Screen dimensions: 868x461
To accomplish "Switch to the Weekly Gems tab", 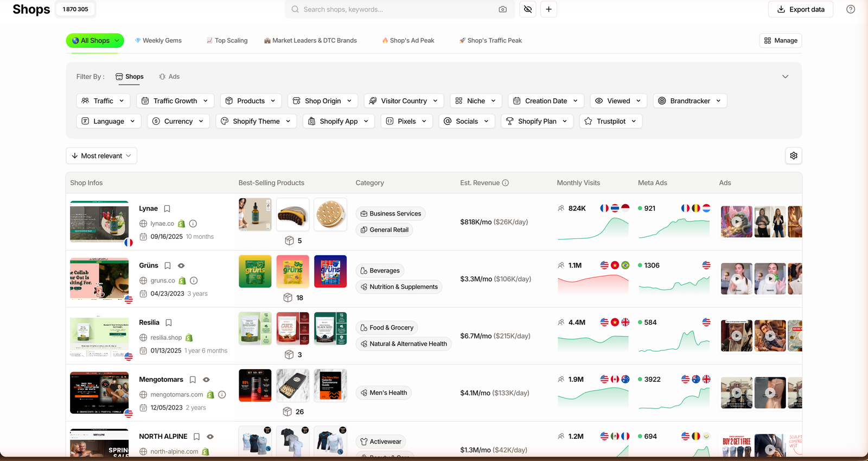I will tap(158, 41).
